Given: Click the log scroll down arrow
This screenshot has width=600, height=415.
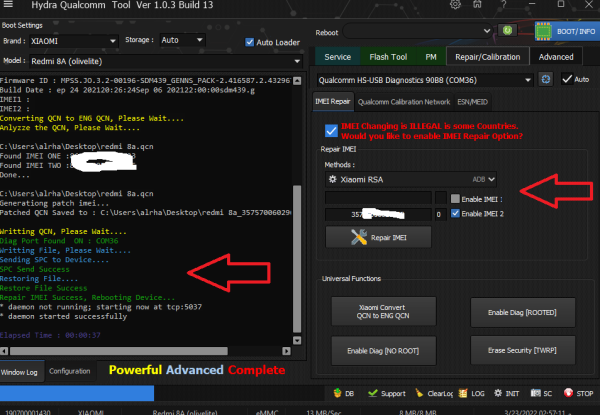Looking at the screenshot, I should click(x=297, y=340).
